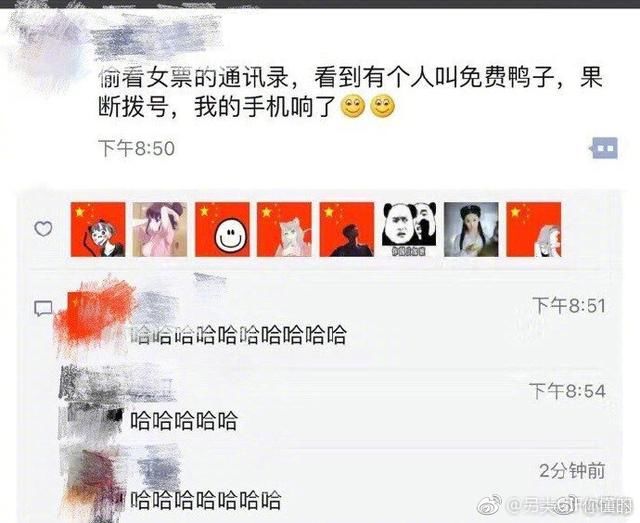Open the smiley face flag avatar
The image size is (640, 523).
222,229
